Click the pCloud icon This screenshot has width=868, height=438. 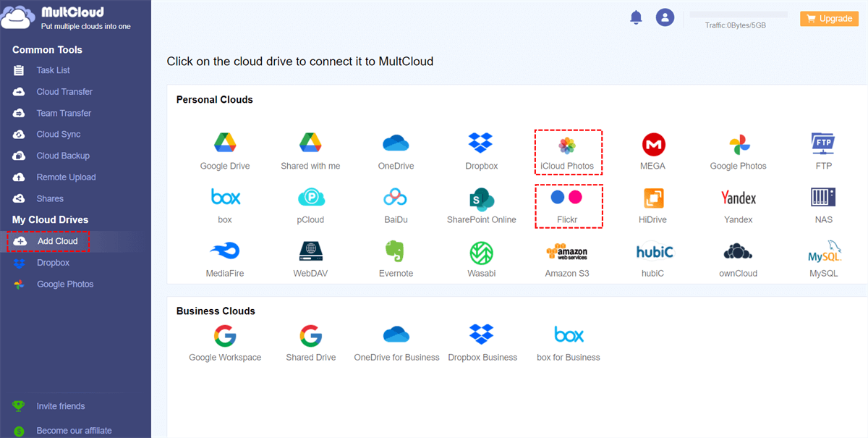click(x=311, y=198)
